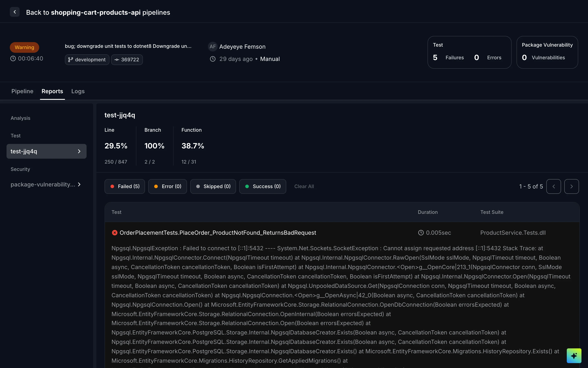Click the Duration column header
Screen dimensions: 588x368
(428, 212)
